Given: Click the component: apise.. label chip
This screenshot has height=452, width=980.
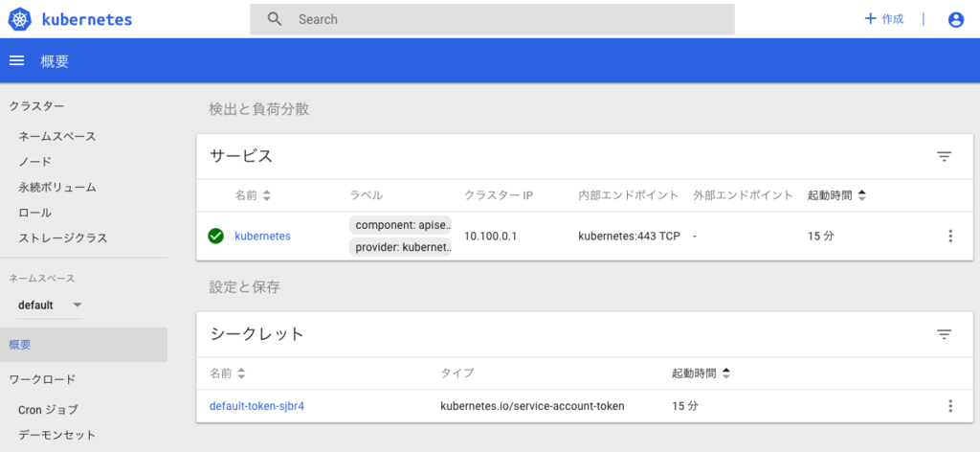Looking at the screenshot, I should coord(400,225).
